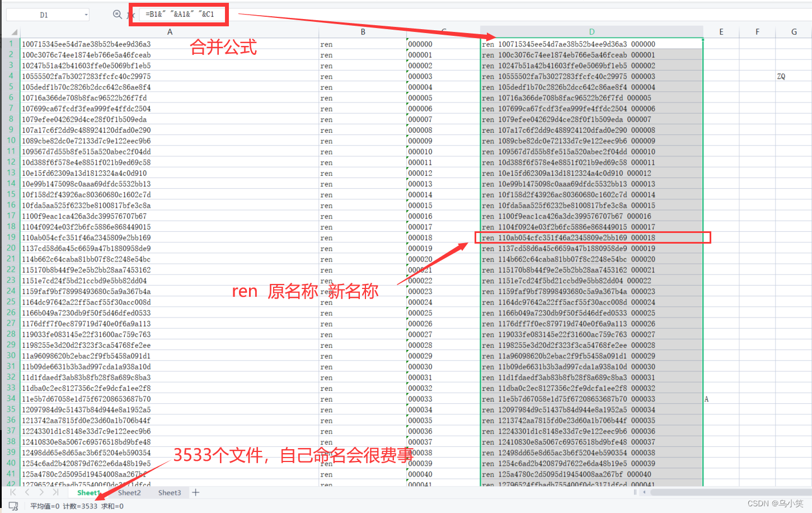Click cell C11 containing 000010
Viewport: 812px width, 513px height.
coord(443,152)
